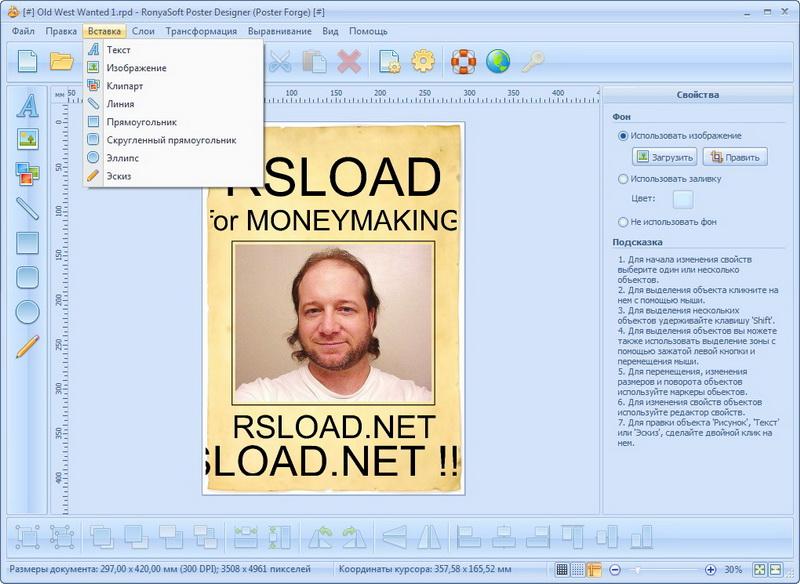Click the align bottom icon in bottom toolbar
Screen dimensions: 800x584
641,537
